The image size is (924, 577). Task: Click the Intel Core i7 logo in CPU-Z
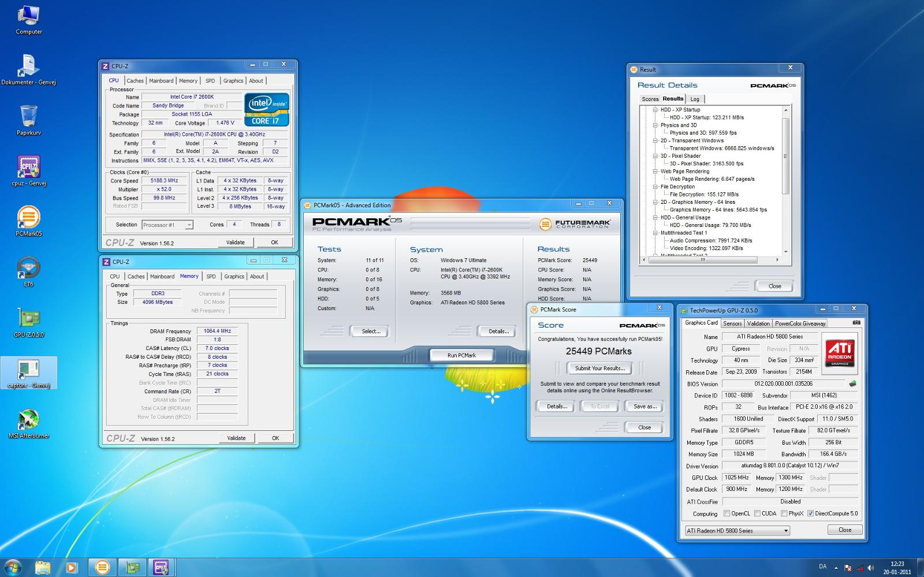[x=266, y=109]
